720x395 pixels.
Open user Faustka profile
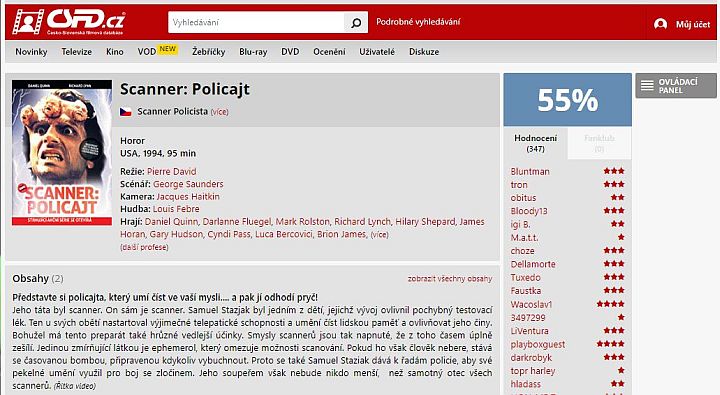pos(526,291)
